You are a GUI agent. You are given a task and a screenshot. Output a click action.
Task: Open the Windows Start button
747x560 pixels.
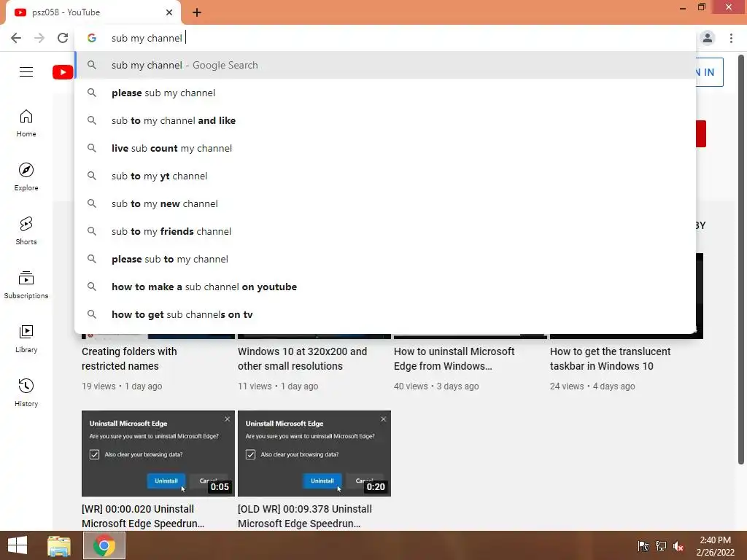click(18, 545)
